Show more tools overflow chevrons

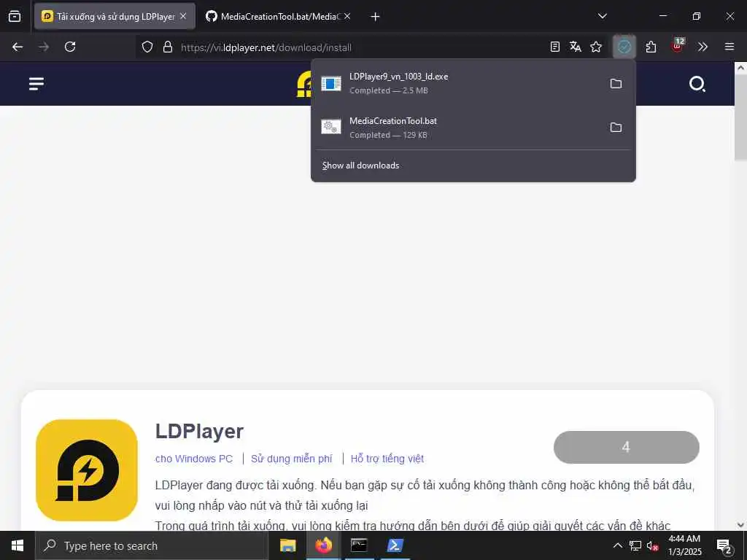(x=703, y=47)
